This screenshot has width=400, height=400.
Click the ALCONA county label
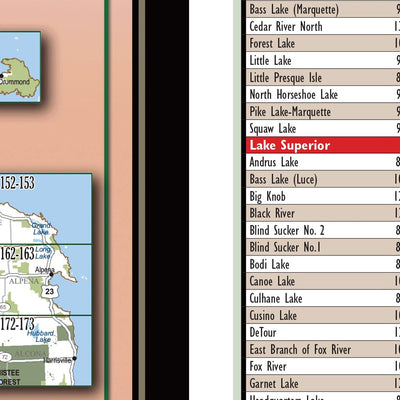click(x=30, y=354)
